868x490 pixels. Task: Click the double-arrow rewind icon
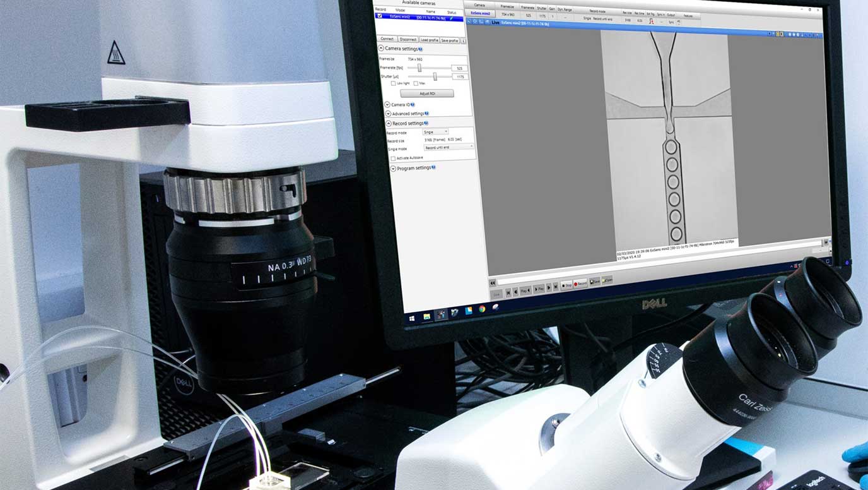[x=493, y=283]
